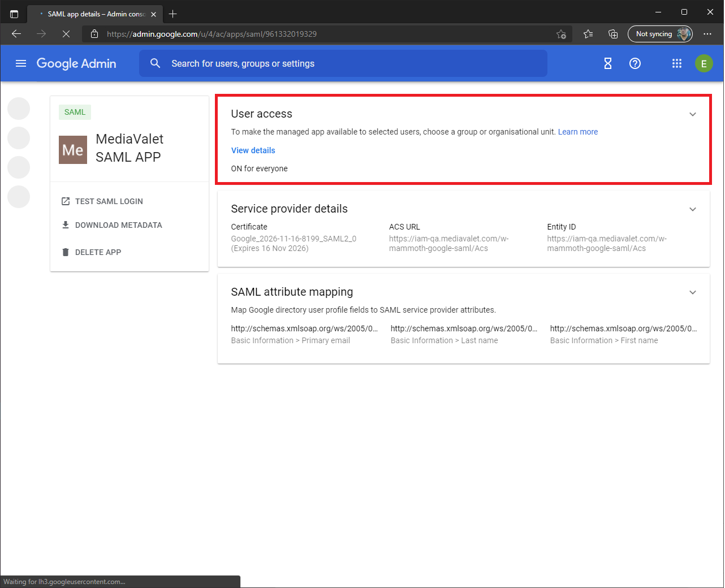
Task: Open the Learn more link
Action: (x=578, y=132)
